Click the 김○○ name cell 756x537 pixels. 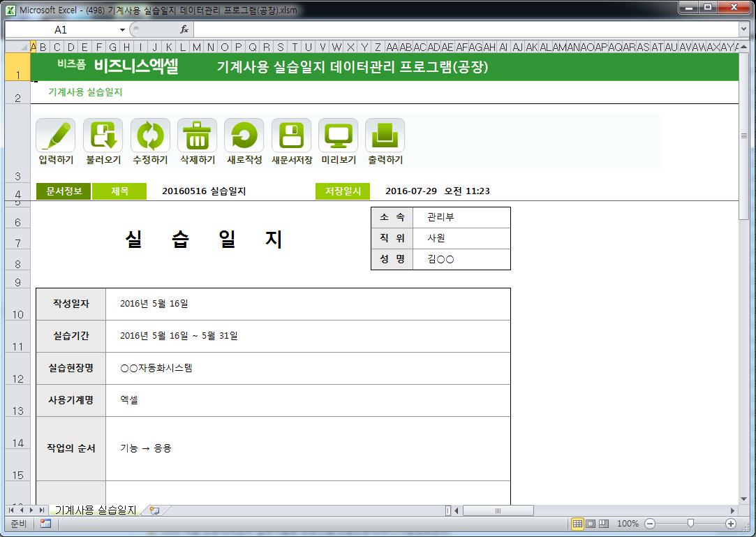click(461, 259)
